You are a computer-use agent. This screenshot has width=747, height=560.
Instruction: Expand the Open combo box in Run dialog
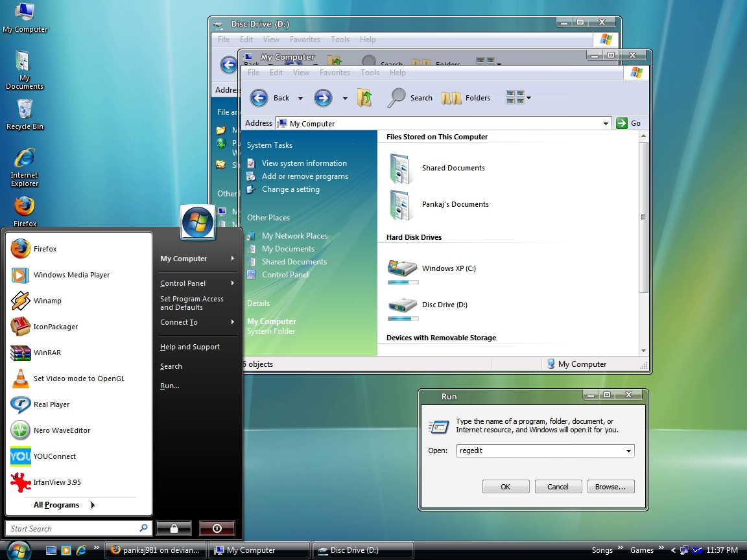(x=628, y=450)
